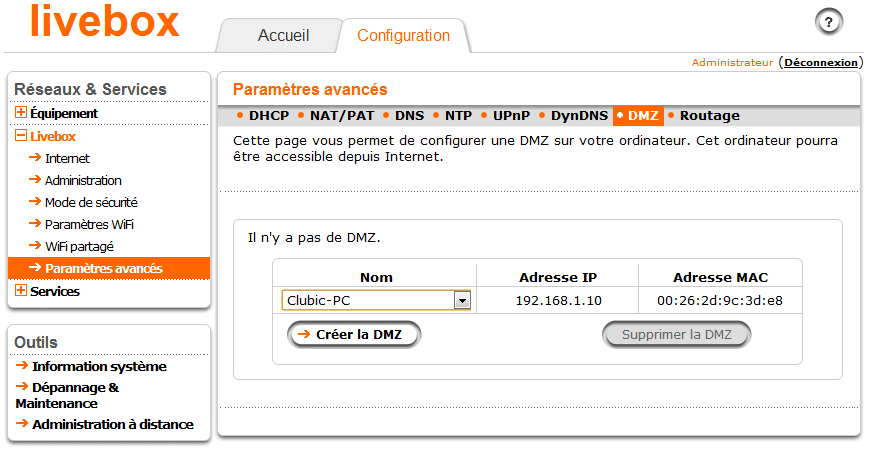Open the Nom computer dropdown
This screenshot has width=881, height=455.
(x=461, y=300)
